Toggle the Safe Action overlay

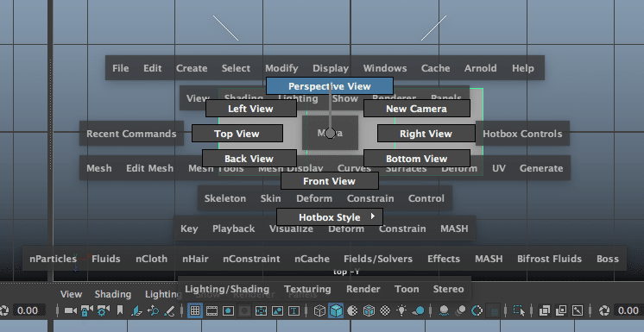coord(277,310)
